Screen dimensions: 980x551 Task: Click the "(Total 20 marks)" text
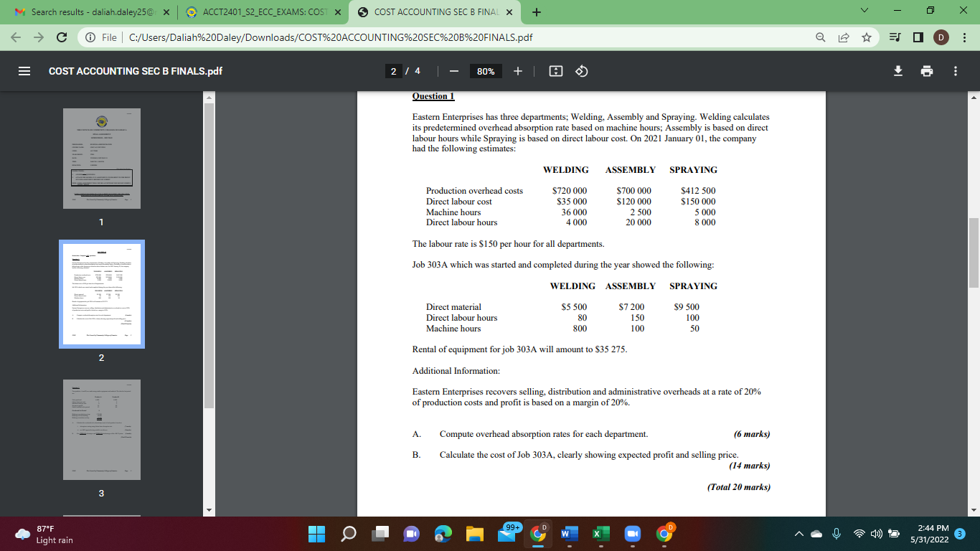tap(738, 487)
